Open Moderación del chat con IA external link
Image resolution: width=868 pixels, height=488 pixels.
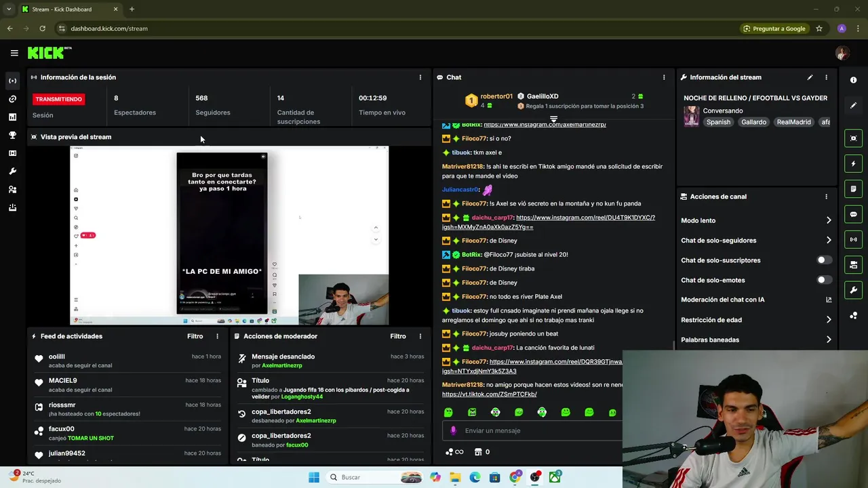click(x=829, y=300)
